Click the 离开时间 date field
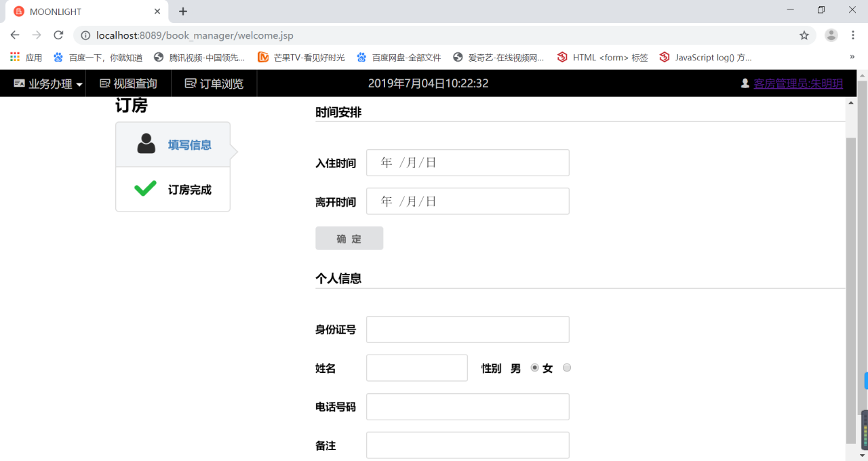Viewport: 868px width, 461px height. coord(468,201)
